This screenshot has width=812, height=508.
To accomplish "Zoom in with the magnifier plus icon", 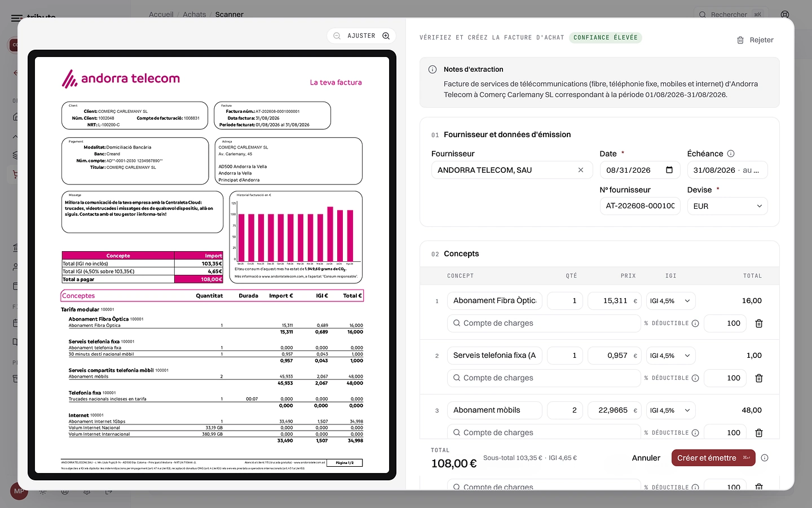I will point(386,36).
